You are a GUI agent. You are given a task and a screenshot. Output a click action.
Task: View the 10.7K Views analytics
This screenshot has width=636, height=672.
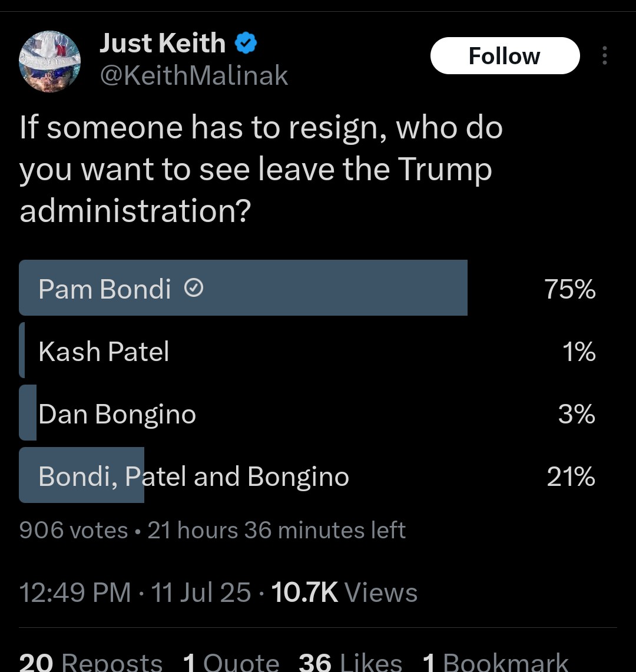(344, 592)
